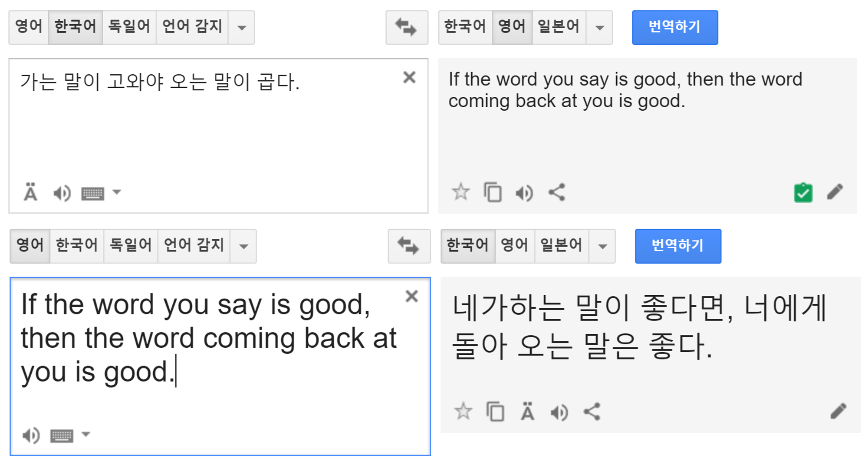Expand source language dropdown in top panel
868x465 pixels.
point(242,28)
